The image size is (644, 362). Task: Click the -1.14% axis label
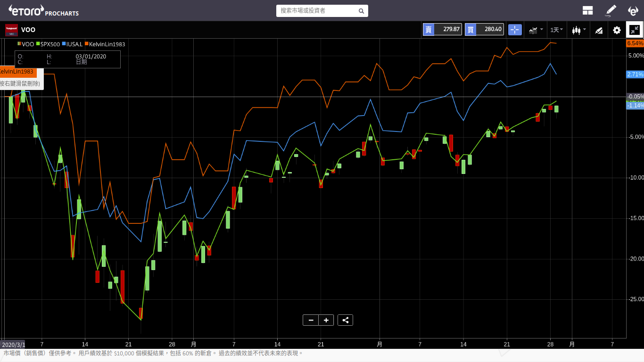[x=635, y=106]
